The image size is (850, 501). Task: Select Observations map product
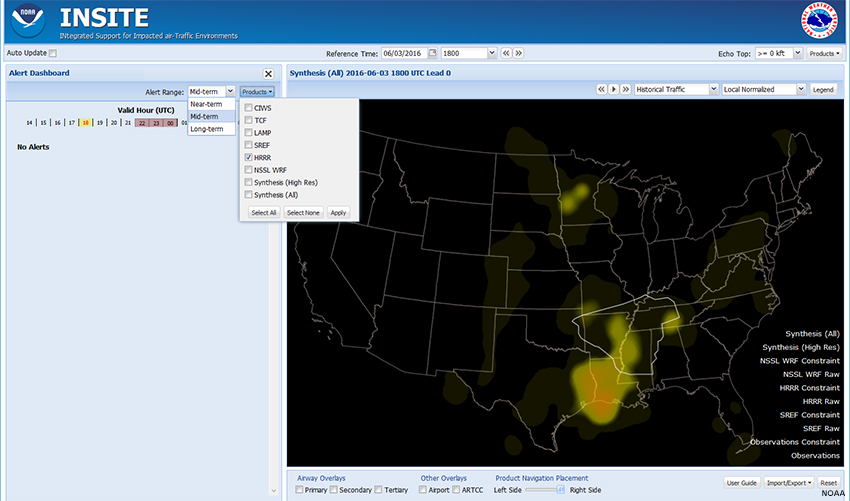pos(815,456)
